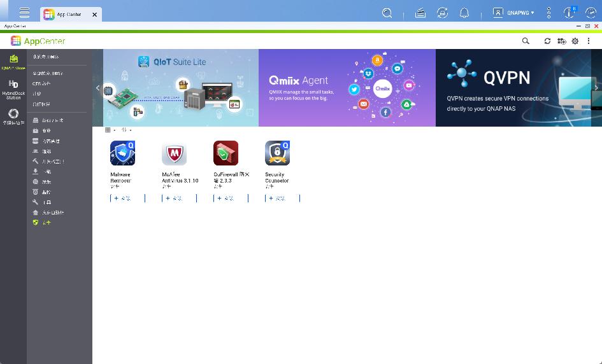Open the category with wrench icon

point(42,202)
